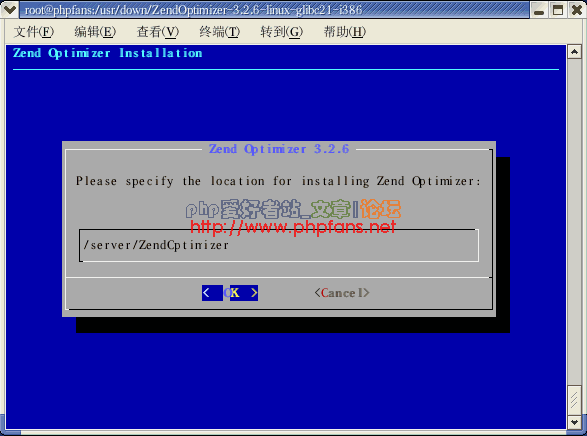Open the 帮助(H) menu
The image size is (587, 436).
(344, 31)
